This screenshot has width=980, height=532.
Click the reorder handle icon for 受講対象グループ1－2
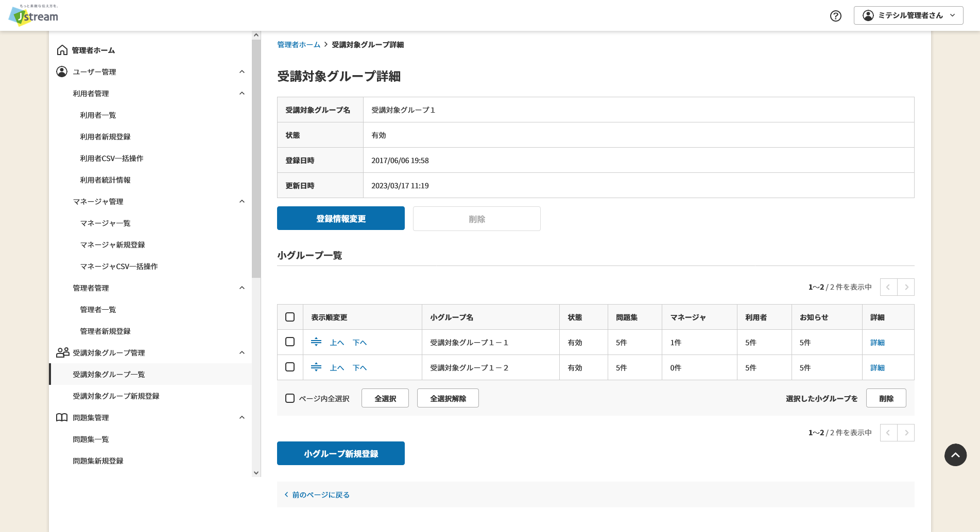316,367
